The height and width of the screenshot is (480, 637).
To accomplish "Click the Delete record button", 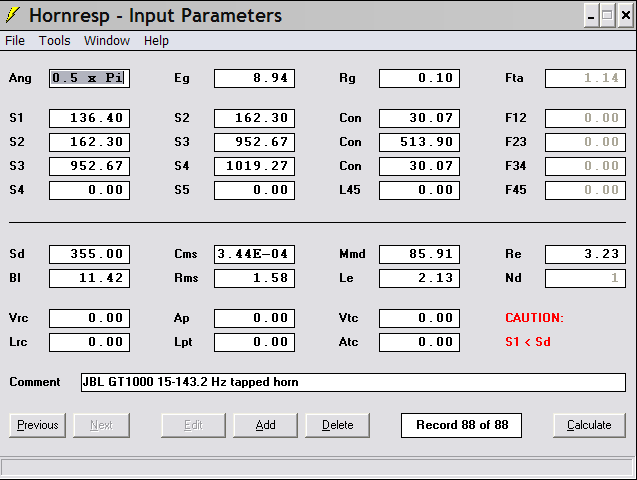I will (x=337, y=425).
